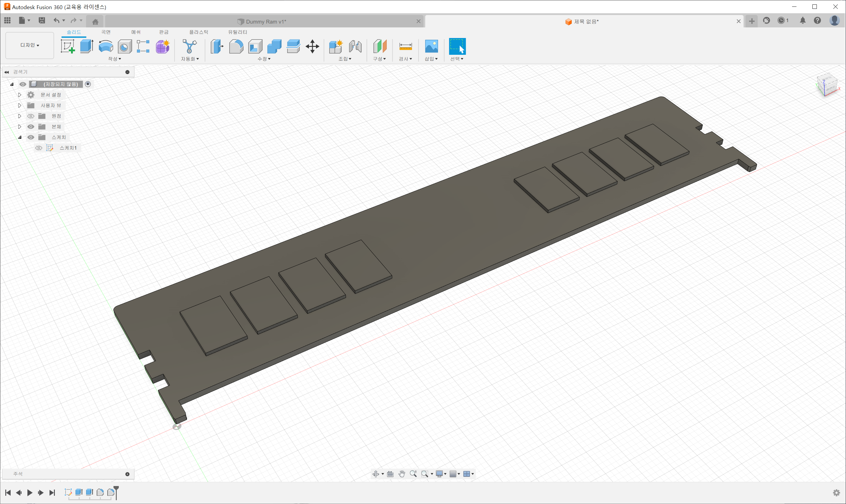The height and width of the screenshot is (504, 846).
Task: Open the 수정 modify menu dropdown
Action: [264, 59]
